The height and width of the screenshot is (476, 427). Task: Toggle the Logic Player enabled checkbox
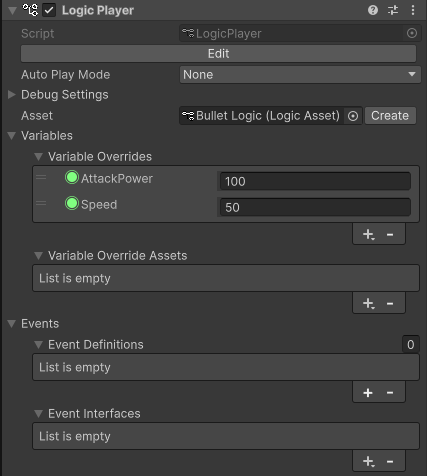pos(49,10)
